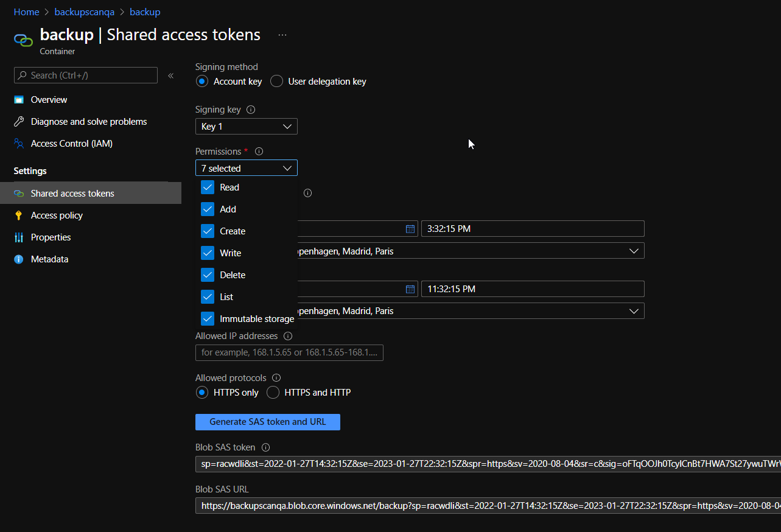This screenshot has height=532, width=781.
Task: Click the Allowed IP addresses input field
Action: 289,352
